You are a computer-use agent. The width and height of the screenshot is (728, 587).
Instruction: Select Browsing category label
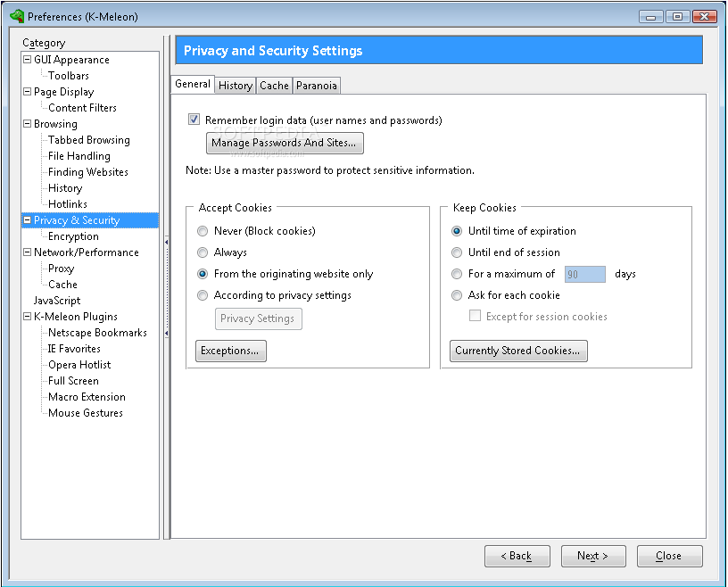(x=55, y=124)
